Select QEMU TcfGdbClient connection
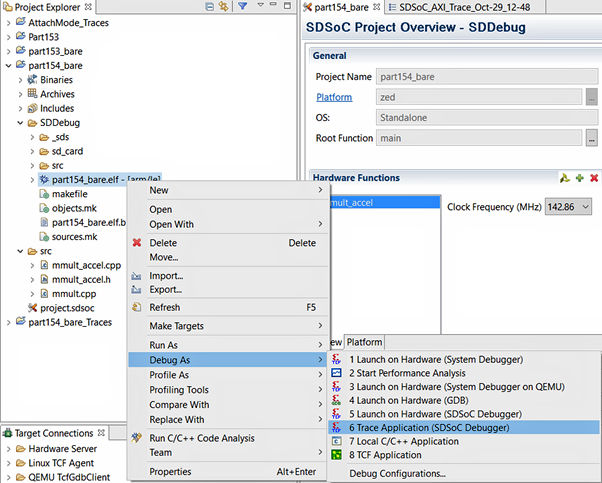 [x=69, y=477]
